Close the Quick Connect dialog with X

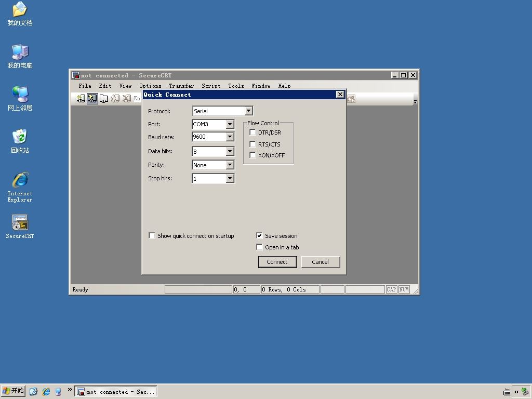click(340, 95)
